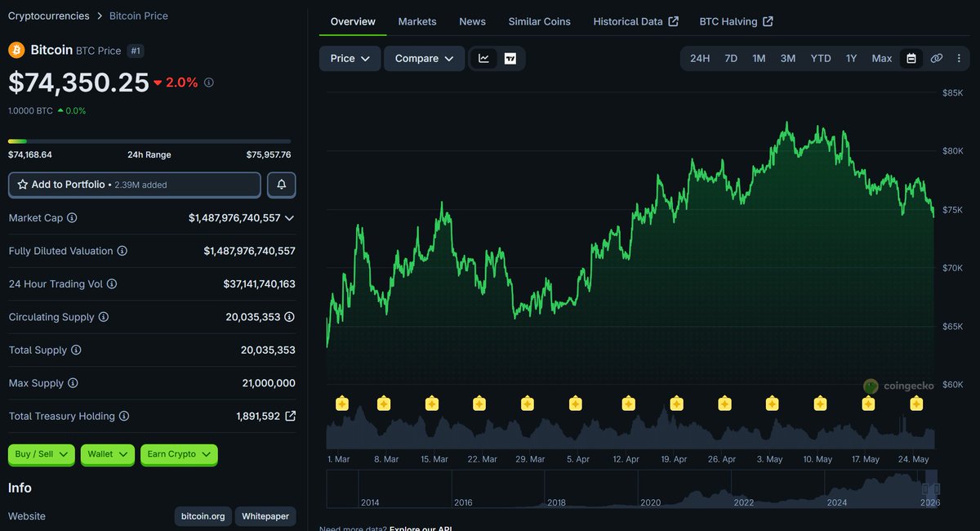Screen dimensions: 980x531
Task: Click info icon next to 2.0% price change
Action: click(x=209, y=83)
